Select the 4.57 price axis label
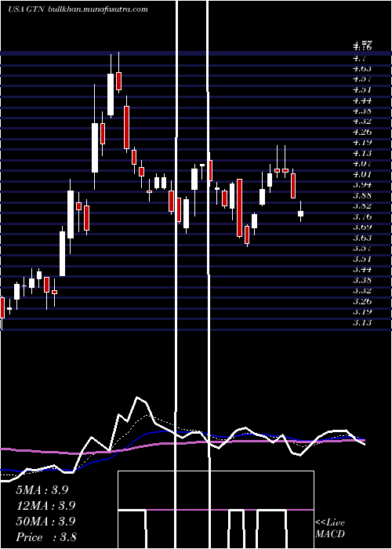Screen dimensions: 392x549 click(362, 79)
